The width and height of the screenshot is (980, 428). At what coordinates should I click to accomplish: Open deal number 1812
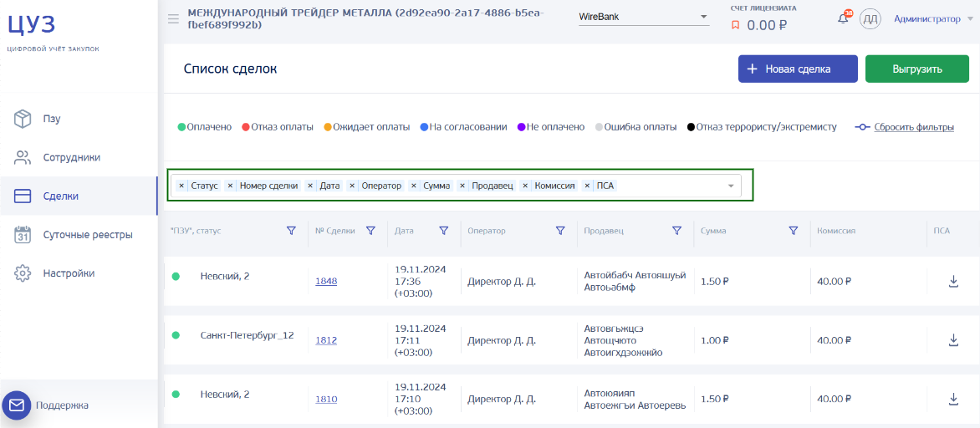[x=326, y=340]
